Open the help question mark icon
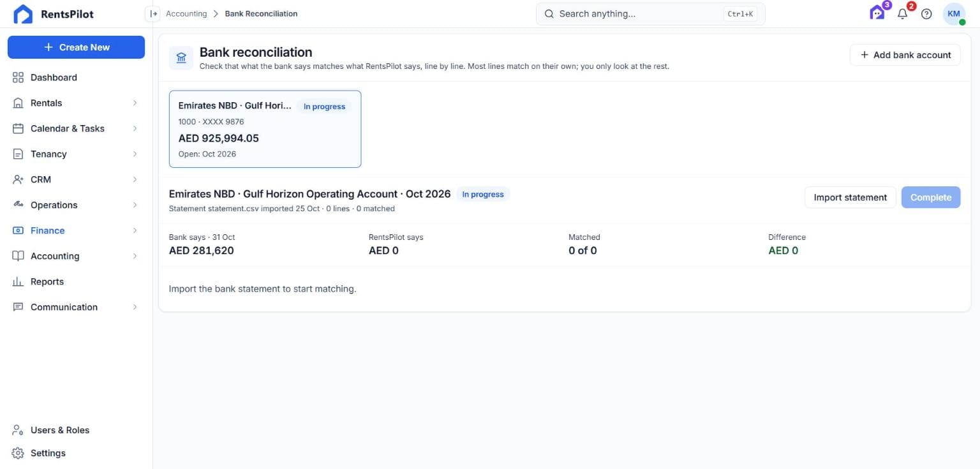 926,13
